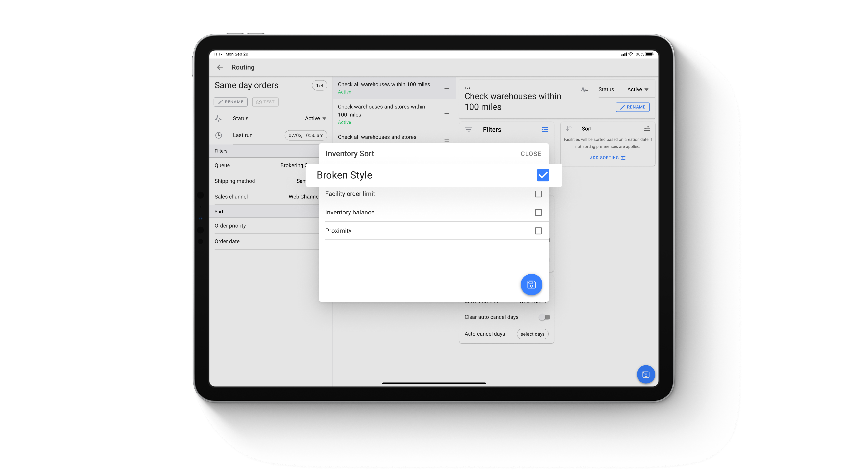This screenshot has width=868, height=473.
Task: Click the save icon in Inventory Sort dialog
Action: [531, 284]
